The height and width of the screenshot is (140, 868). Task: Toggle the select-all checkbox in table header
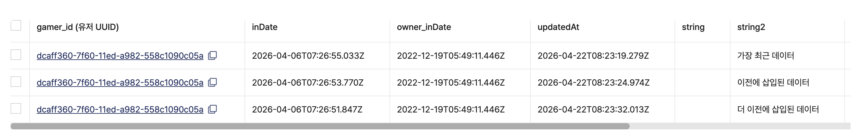(16, 26)
